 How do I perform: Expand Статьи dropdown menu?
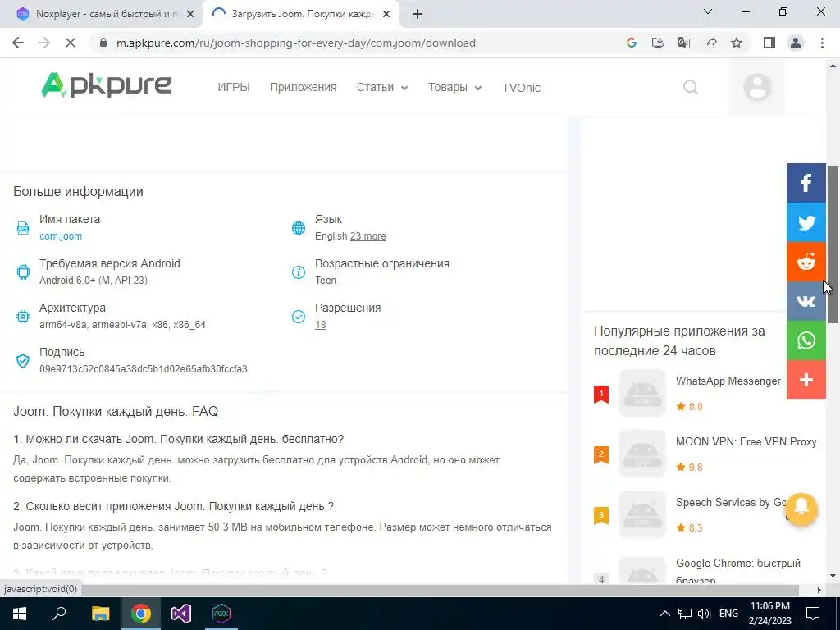coord(382,87)
